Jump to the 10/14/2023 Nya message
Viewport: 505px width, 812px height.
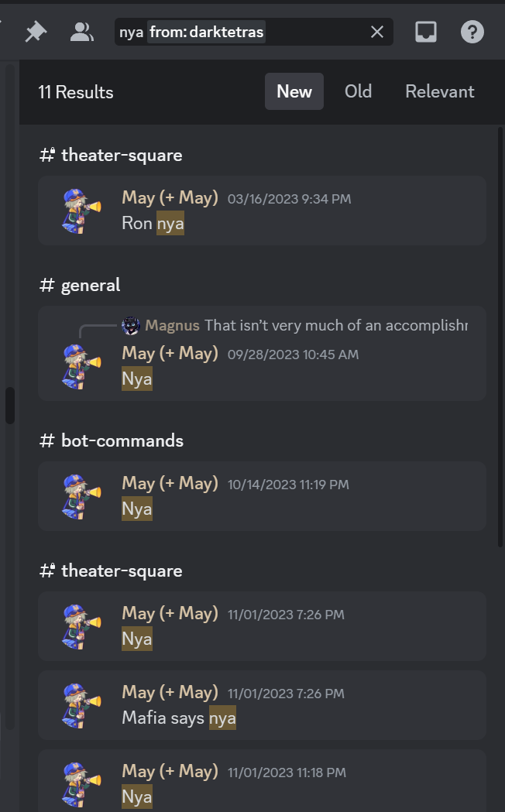point(262,496)
